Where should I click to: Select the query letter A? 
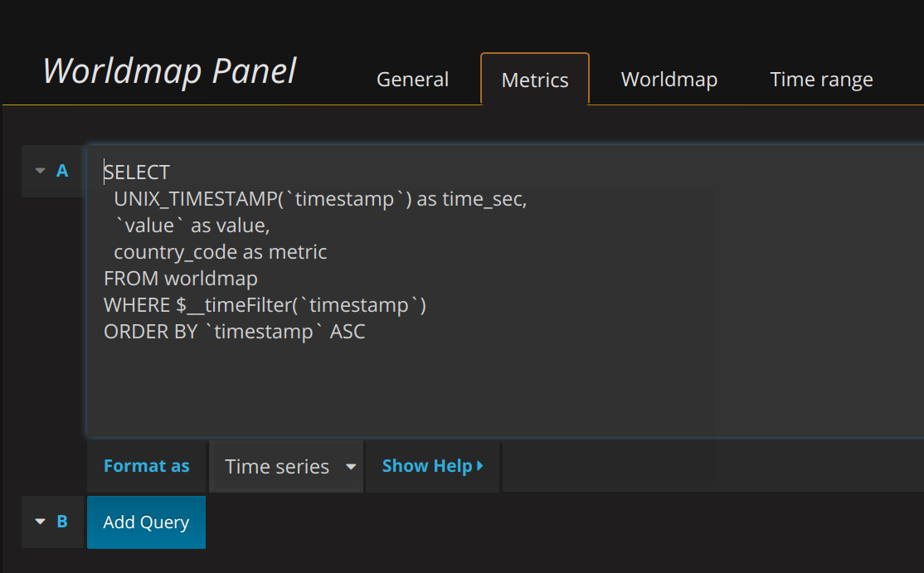pos(62,170)
